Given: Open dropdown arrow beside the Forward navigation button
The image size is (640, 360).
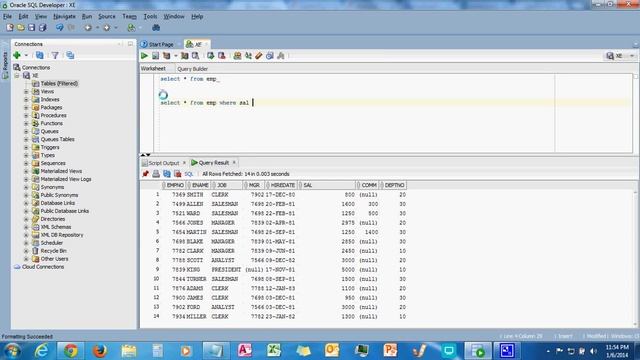Looking at the screenshot, I should (x=116, y=28).
